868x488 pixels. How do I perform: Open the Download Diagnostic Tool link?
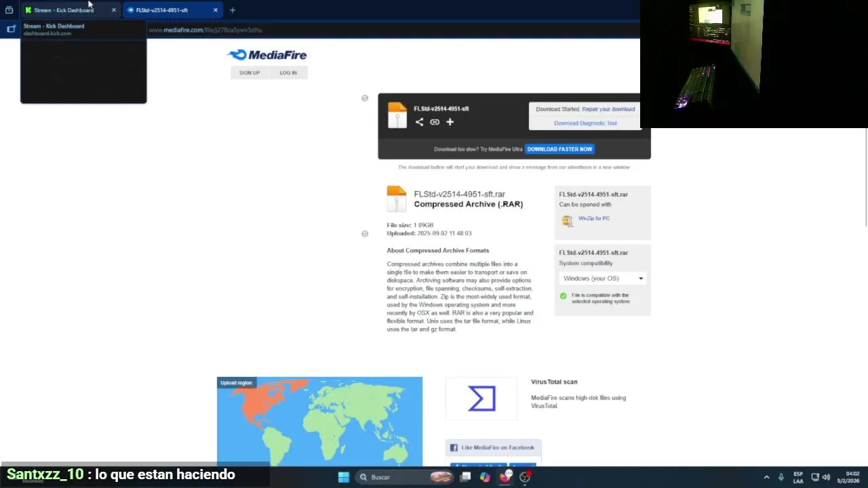(585, 123)
